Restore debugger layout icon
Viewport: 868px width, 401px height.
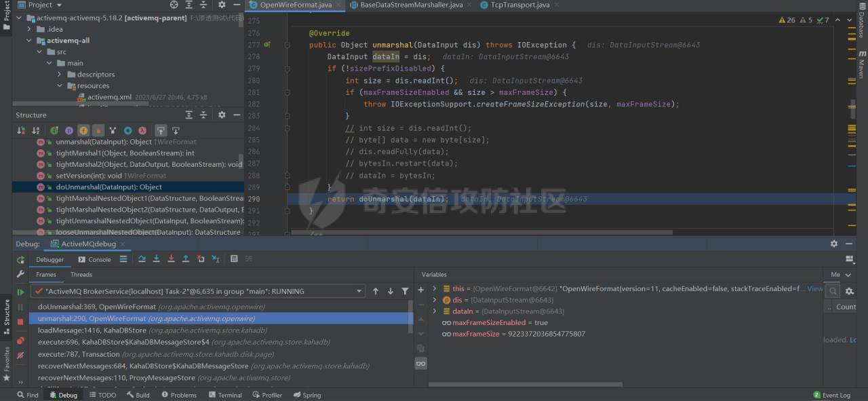[850, 259]
